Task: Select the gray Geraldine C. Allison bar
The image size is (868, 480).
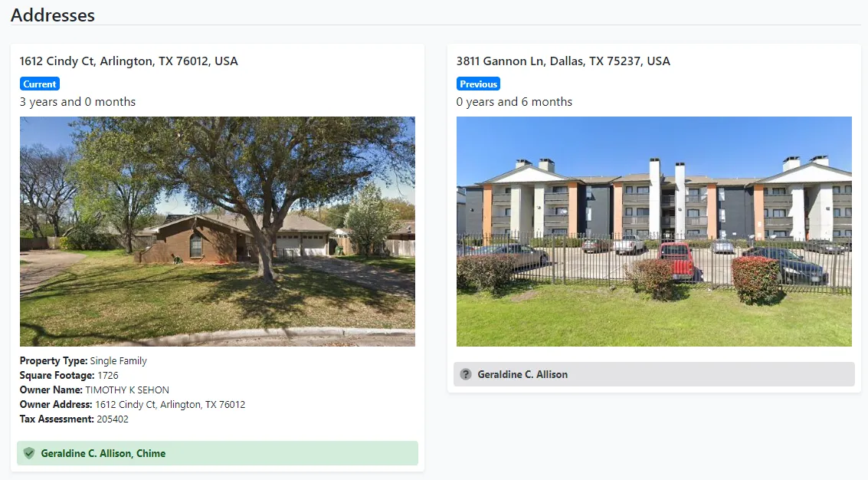Action: (653, 375)
